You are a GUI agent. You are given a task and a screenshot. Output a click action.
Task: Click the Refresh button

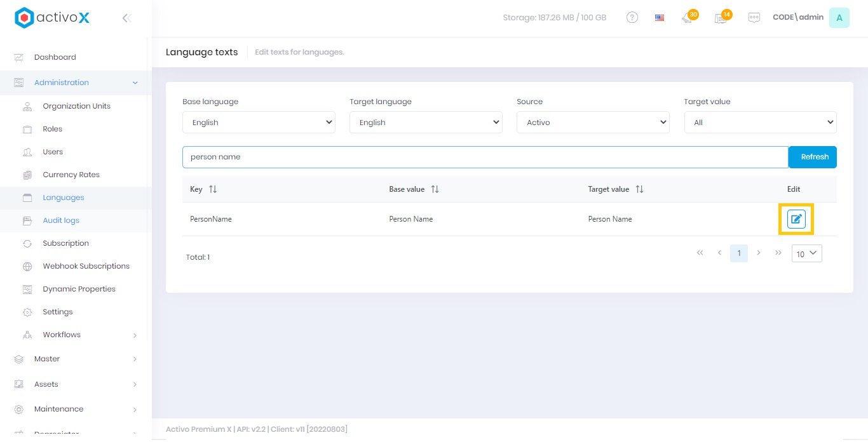coord(813,157)
